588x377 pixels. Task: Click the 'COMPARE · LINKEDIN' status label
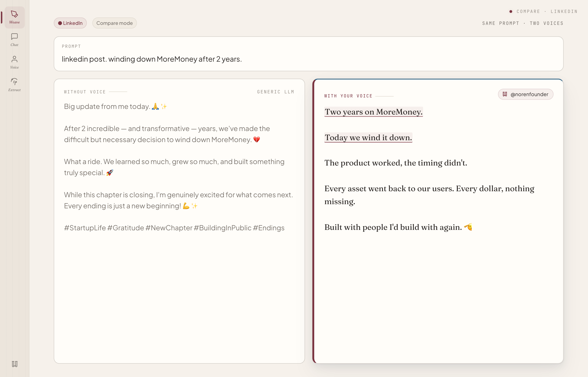[547, 11]
